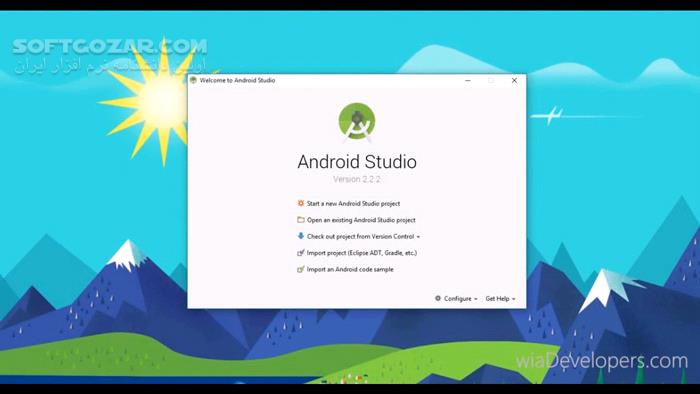Click the blue download arrow Version Control icon

301,236
